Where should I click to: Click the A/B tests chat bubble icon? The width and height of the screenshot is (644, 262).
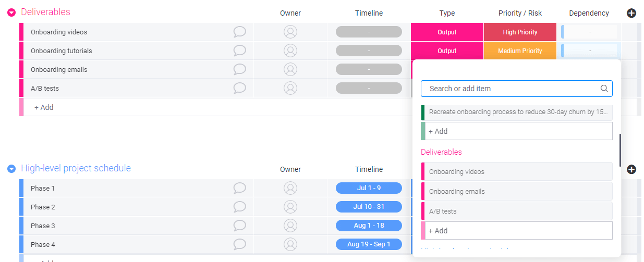(239, 89)
